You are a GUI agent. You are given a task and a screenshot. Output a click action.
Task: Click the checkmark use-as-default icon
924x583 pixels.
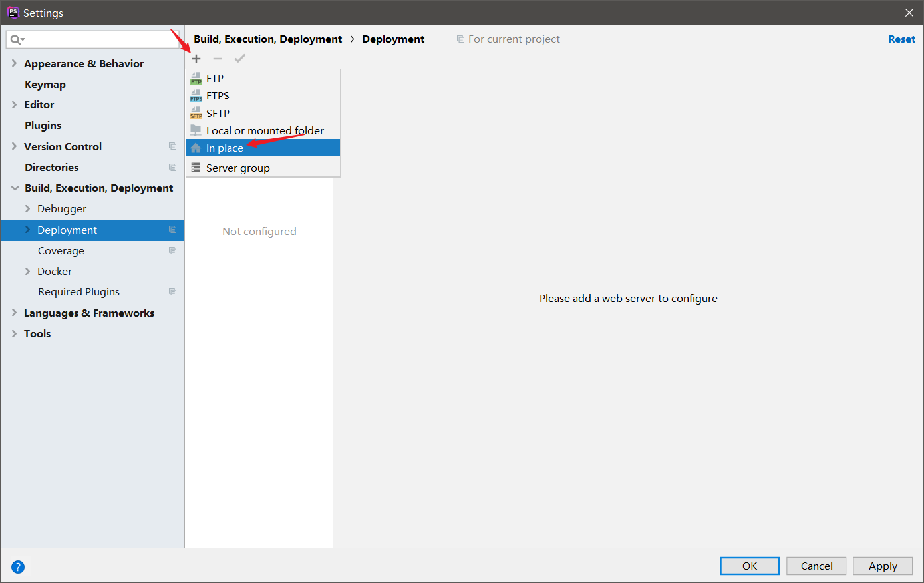coord(239,59)
